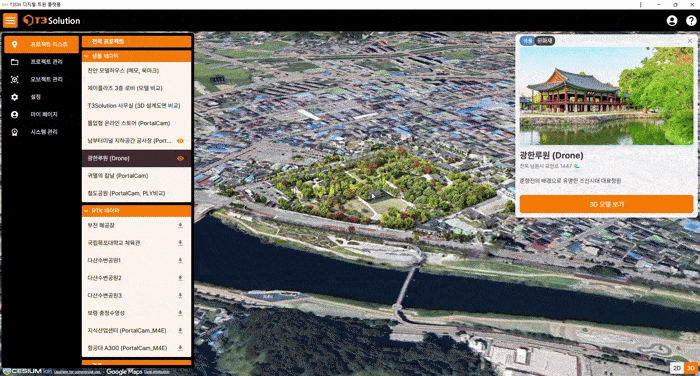Download 지식산업센터 (PortalCam_M4E) data

[180, 330]
